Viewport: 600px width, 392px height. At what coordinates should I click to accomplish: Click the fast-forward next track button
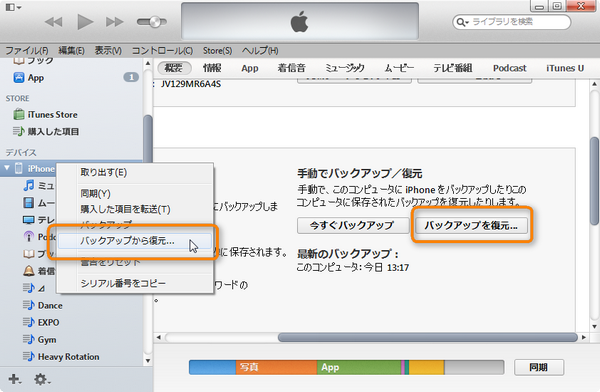point(114,22)
